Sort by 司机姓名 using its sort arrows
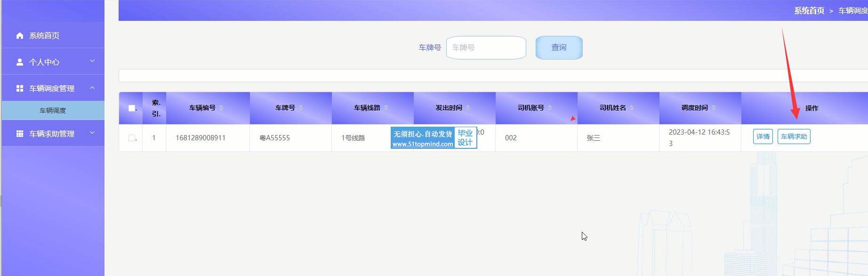 point(632,108)
